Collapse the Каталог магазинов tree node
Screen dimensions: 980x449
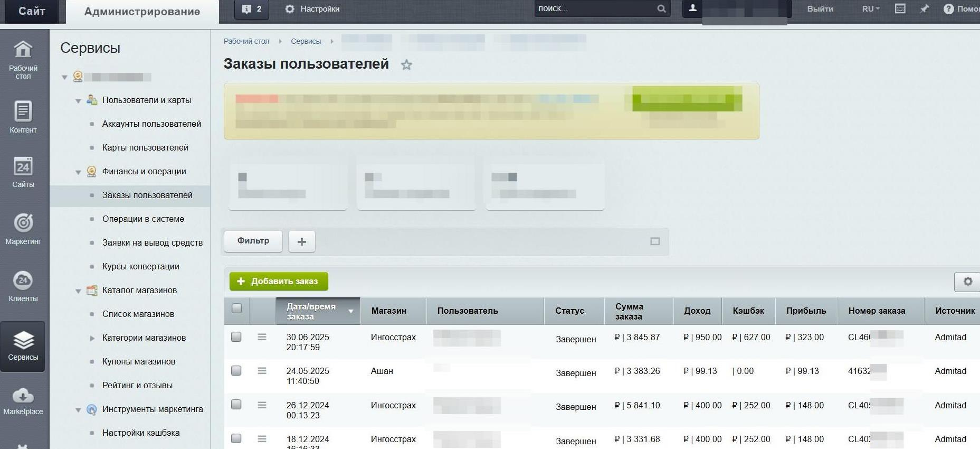pyautogui.click(x=78, y=291)
